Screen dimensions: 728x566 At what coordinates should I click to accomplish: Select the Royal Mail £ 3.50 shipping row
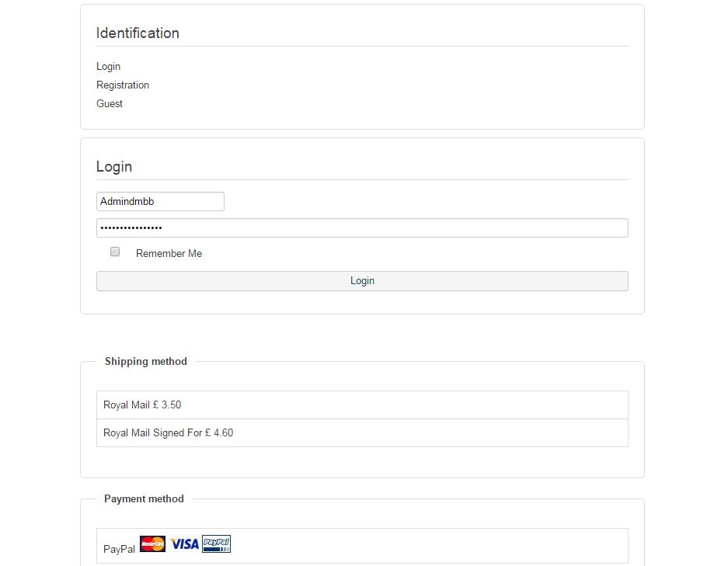(x=362, y=405)
